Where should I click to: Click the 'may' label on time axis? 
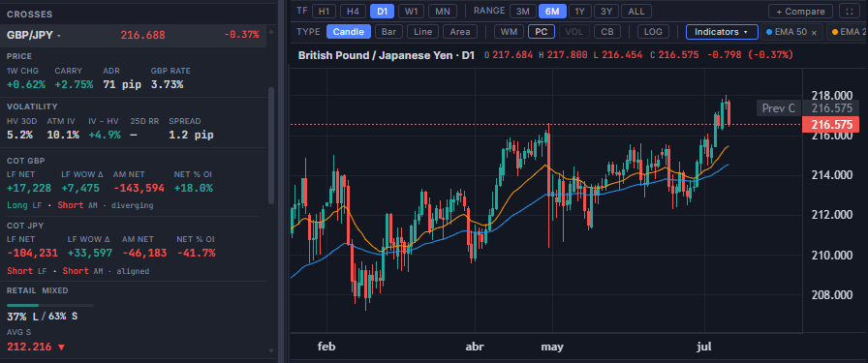click(552, 347)
